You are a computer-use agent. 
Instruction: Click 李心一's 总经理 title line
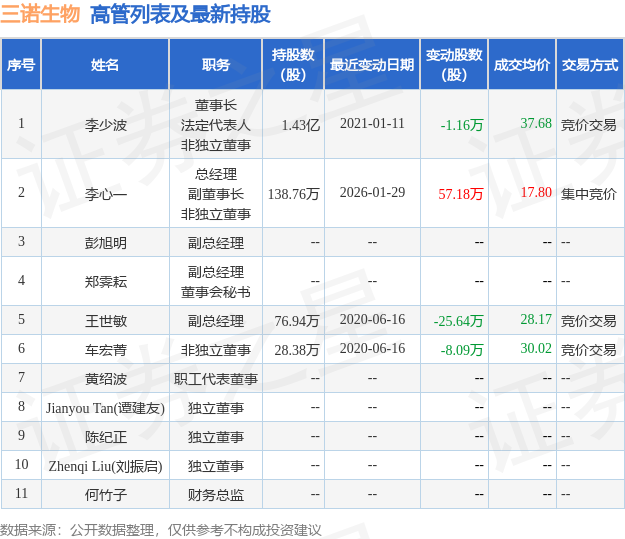tap(216, 174)
